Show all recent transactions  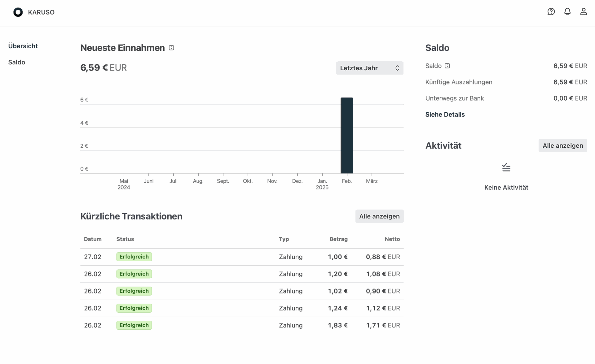point(379,216)
